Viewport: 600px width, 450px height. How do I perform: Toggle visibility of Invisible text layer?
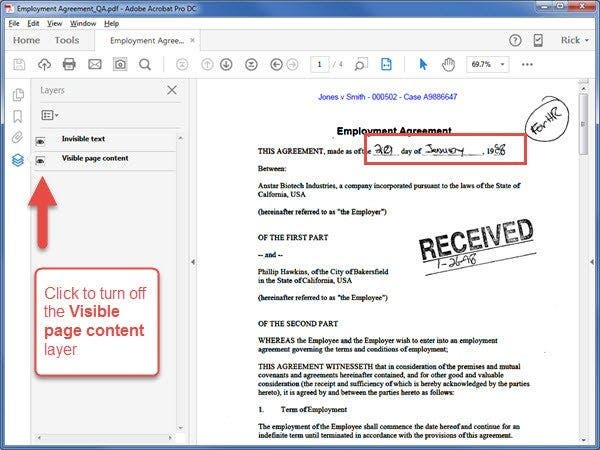click(40, 140)
